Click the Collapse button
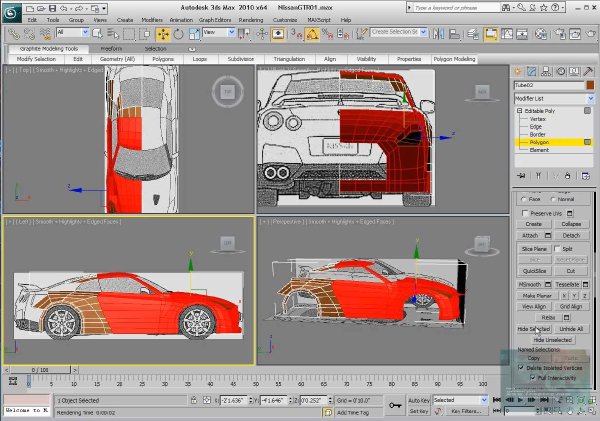Viewport: 600px width, 421px height. 571,224
